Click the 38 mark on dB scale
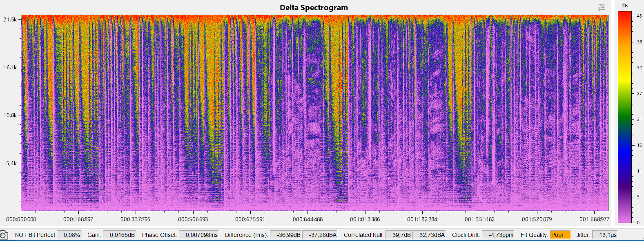This screenshot has width=644, height=241. coord(640,42)
